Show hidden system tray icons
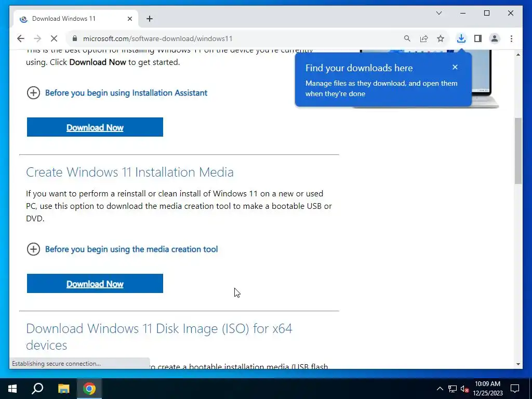532x399 pixels. (440, 389)
